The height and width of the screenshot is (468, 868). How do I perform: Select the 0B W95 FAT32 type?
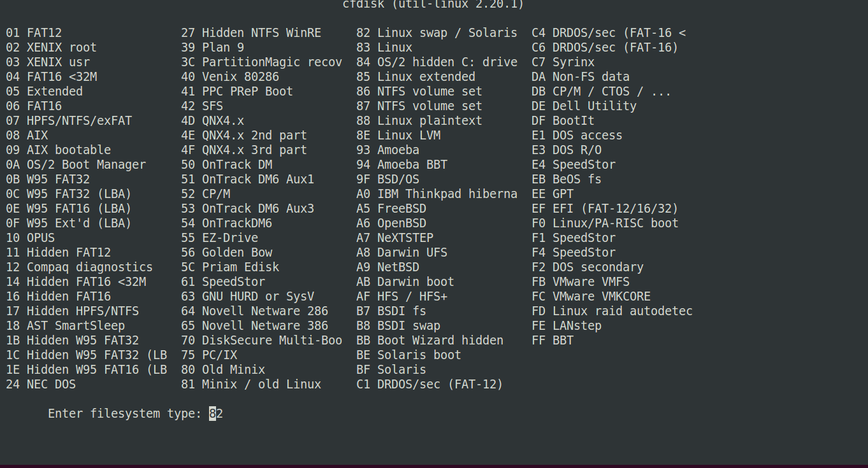[48, 180]
